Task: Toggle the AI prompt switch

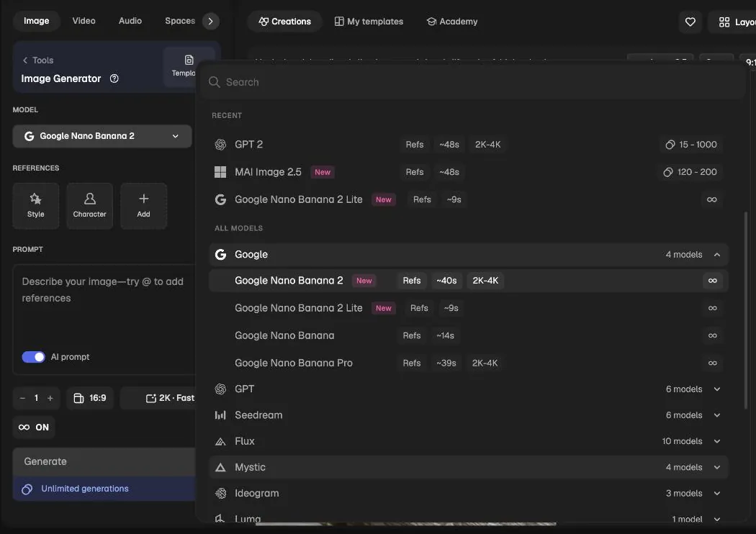Action: click(x=33, y=357)
